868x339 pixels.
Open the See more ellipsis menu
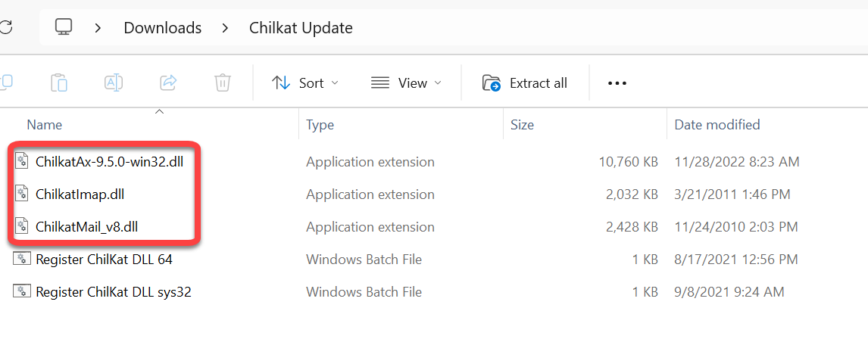[617, 83]
